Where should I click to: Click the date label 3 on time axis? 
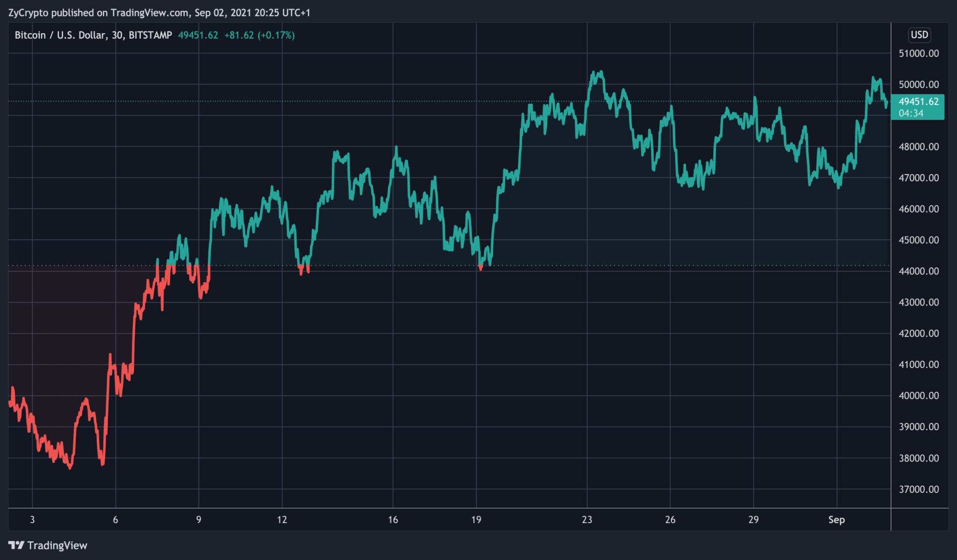[32, 519]
